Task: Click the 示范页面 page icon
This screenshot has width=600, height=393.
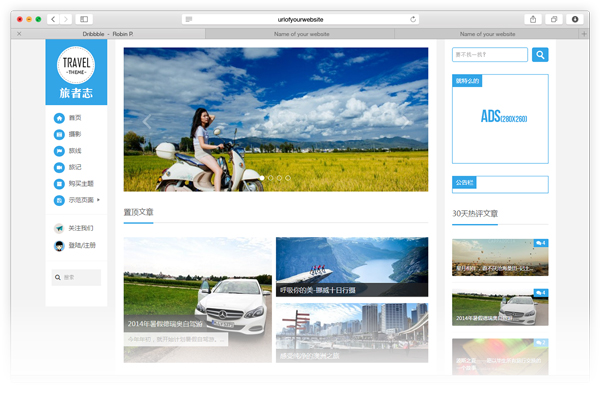Action: tap(59, 201)
